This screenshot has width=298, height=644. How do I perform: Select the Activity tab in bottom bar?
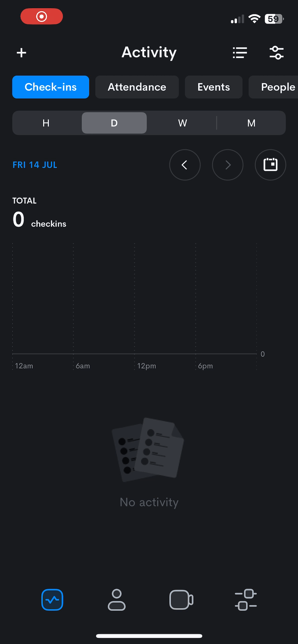(x=52, y=600)
